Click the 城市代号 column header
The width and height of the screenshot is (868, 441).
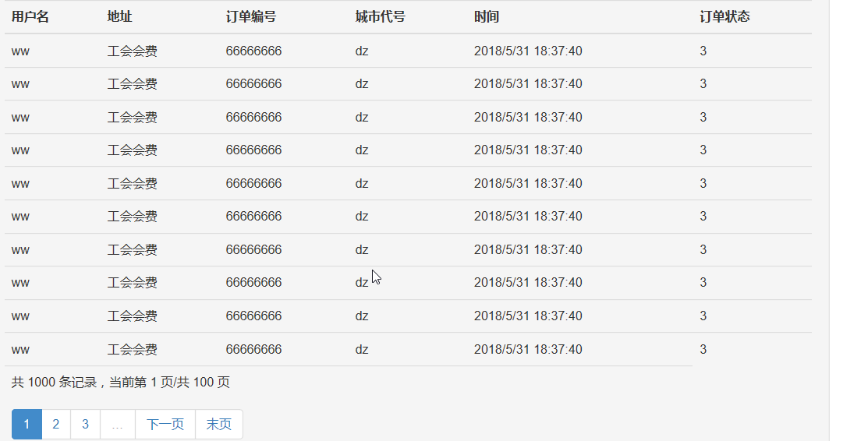[x=381, y=16]
